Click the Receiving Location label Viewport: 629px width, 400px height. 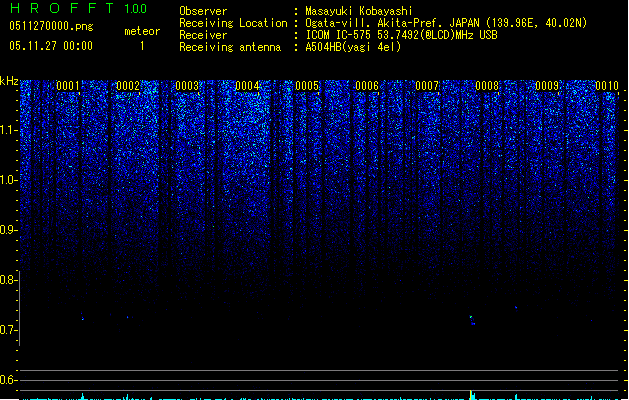(x=233, y=23)
